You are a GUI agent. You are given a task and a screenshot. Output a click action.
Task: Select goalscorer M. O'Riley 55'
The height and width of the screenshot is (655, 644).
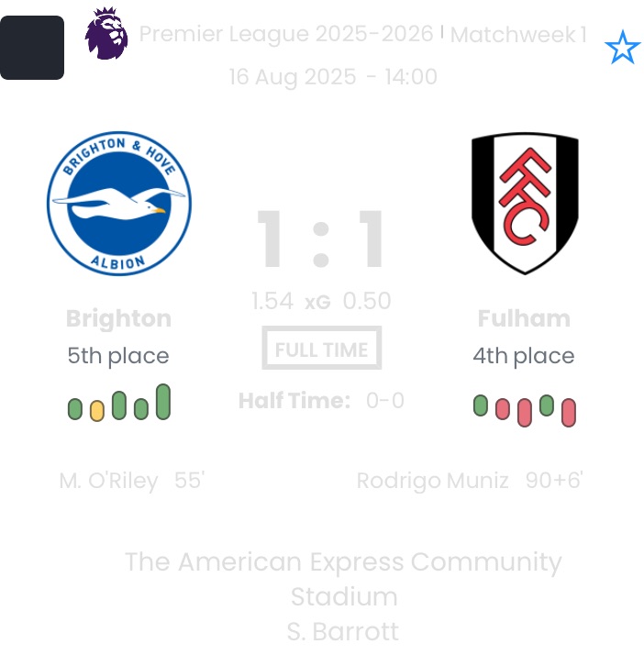click(131, 481)
